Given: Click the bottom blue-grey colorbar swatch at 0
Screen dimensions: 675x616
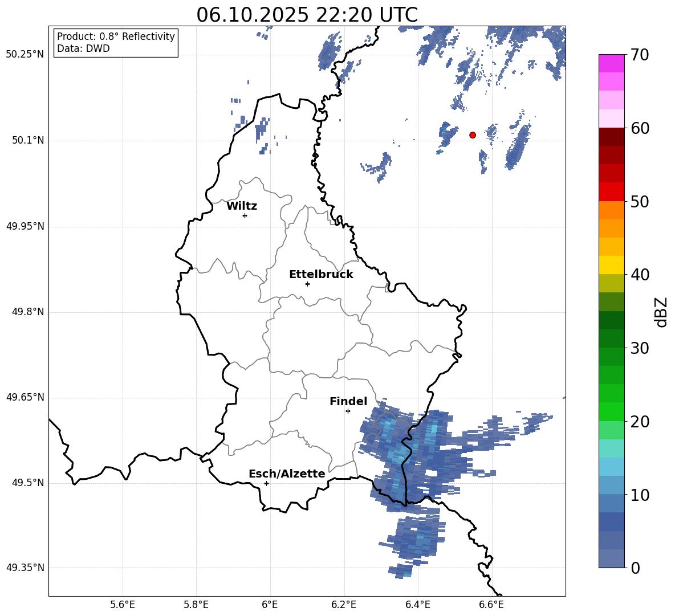Looking at the screenshot, I should tap(611, 558).
